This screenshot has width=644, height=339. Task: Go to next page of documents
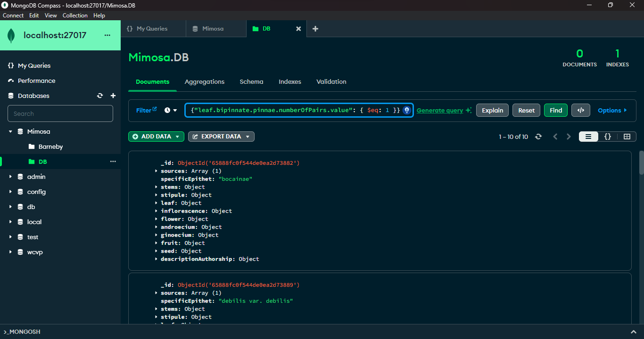tap(569, 137)
